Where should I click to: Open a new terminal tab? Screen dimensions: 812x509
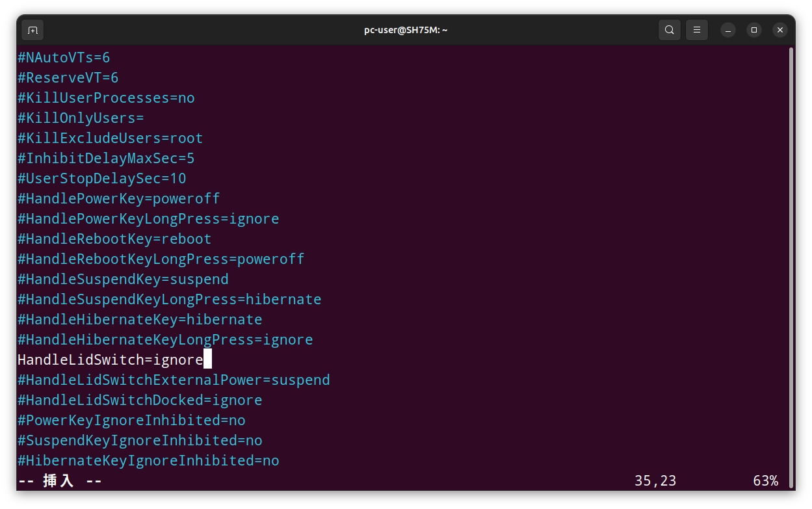pos(33,30)
